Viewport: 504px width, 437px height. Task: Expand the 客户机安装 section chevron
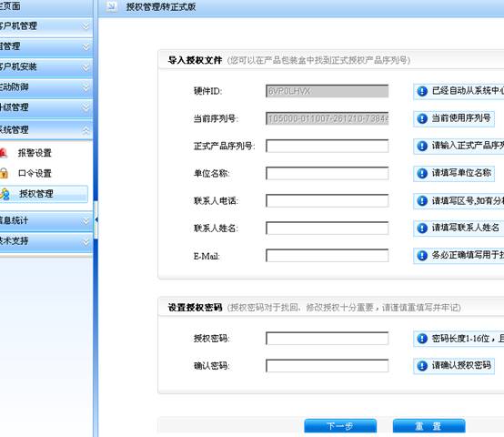[x=86, y=67]
